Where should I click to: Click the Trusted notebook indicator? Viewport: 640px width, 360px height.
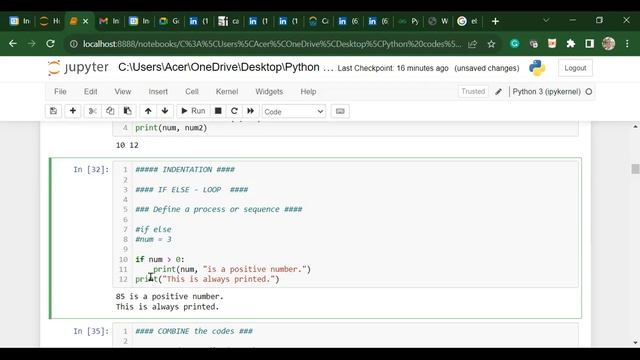[473, 91]
